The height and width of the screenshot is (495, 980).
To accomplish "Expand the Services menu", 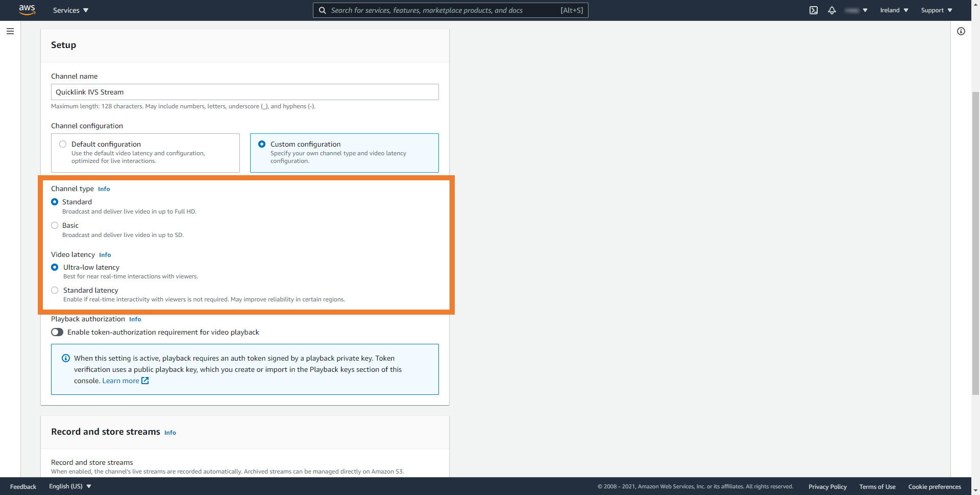I will tap(70, 10).
